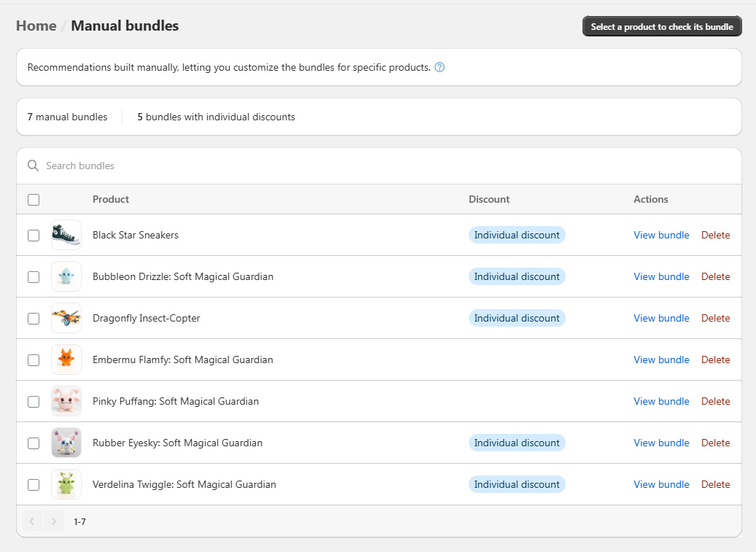
Task: Click Individual discount badge for Verdelina Twiggle
Action: coord(517,484)
